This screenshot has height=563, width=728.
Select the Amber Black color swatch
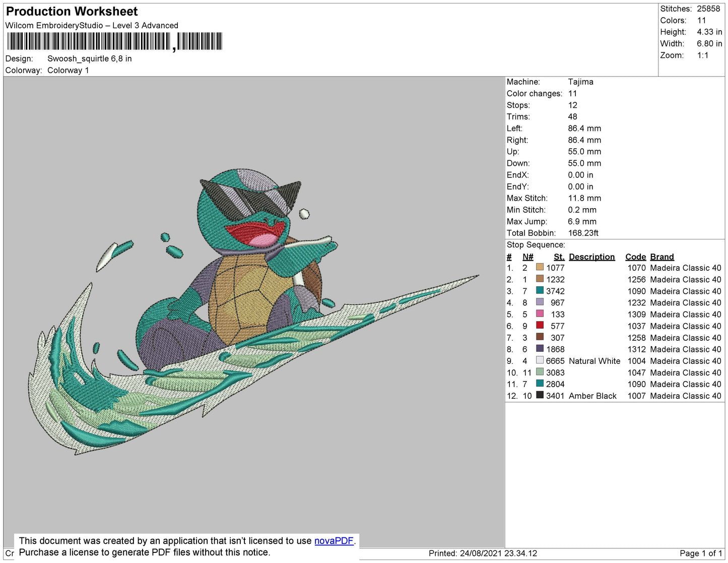click(x=540, y=395)
